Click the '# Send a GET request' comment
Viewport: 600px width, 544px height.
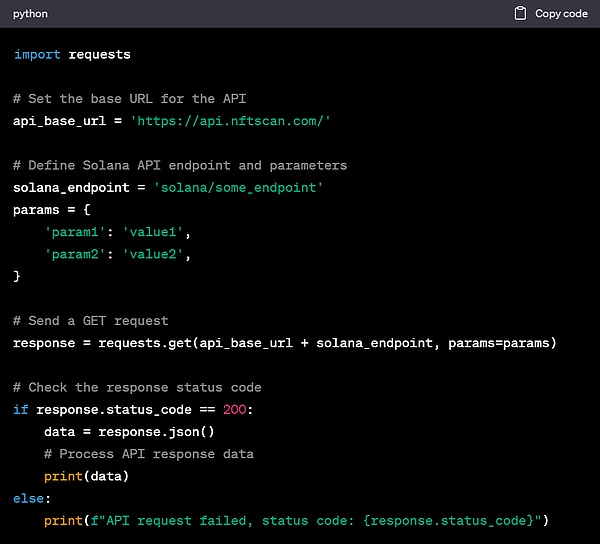(x=90, y=321)
